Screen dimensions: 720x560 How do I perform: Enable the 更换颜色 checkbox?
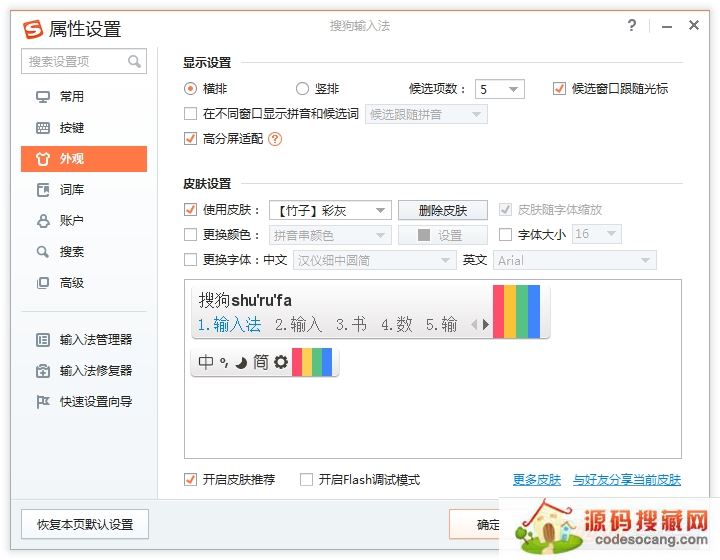click(x=191, y=235)
